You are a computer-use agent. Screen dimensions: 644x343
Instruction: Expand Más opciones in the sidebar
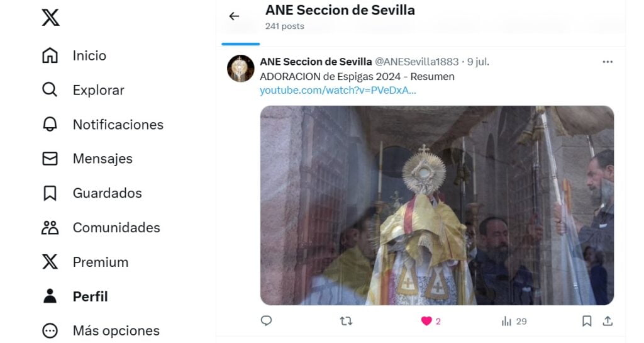point(101,330)
